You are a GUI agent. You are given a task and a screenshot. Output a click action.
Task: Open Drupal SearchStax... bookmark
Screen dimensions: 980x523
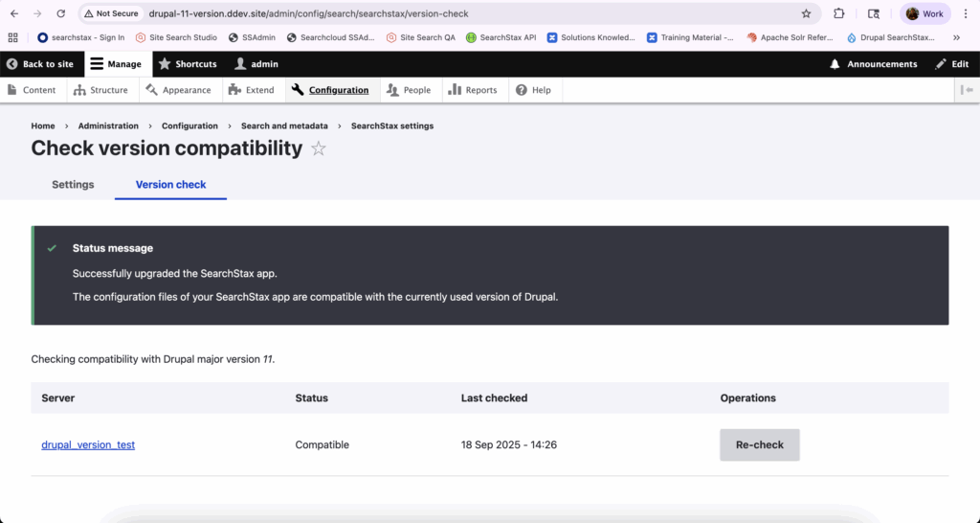[x=891, y=37]
